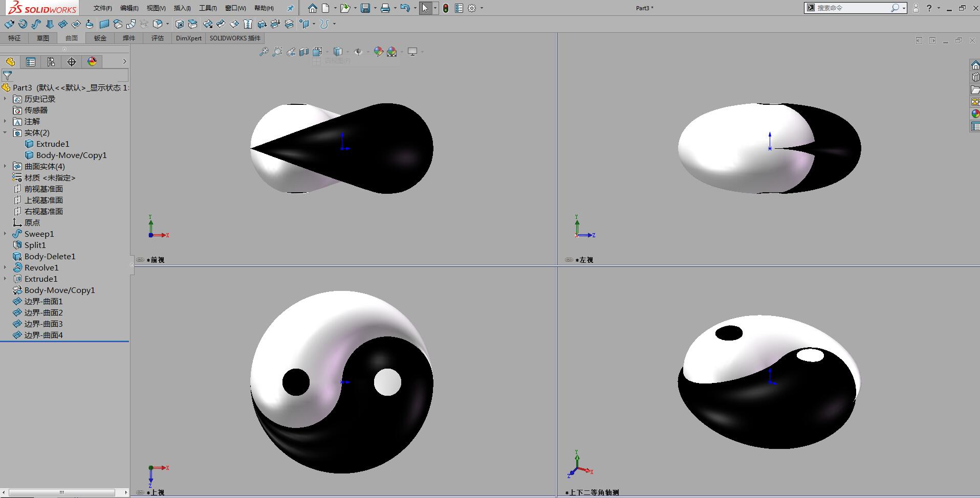Open Edit Appearance color ball icon

(x=379, y=52)
